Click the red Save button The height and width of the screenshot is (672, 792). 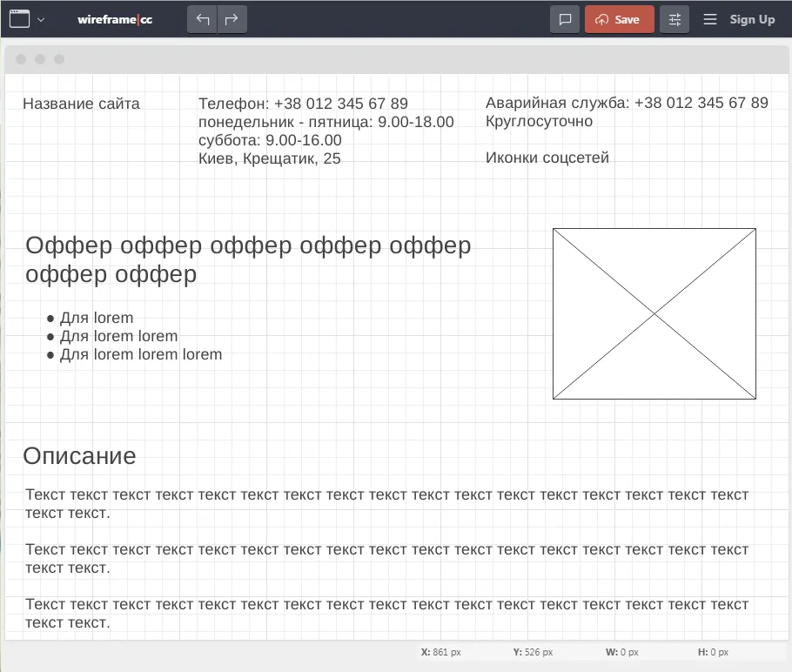pyautogui.click(x=619, y=19)
